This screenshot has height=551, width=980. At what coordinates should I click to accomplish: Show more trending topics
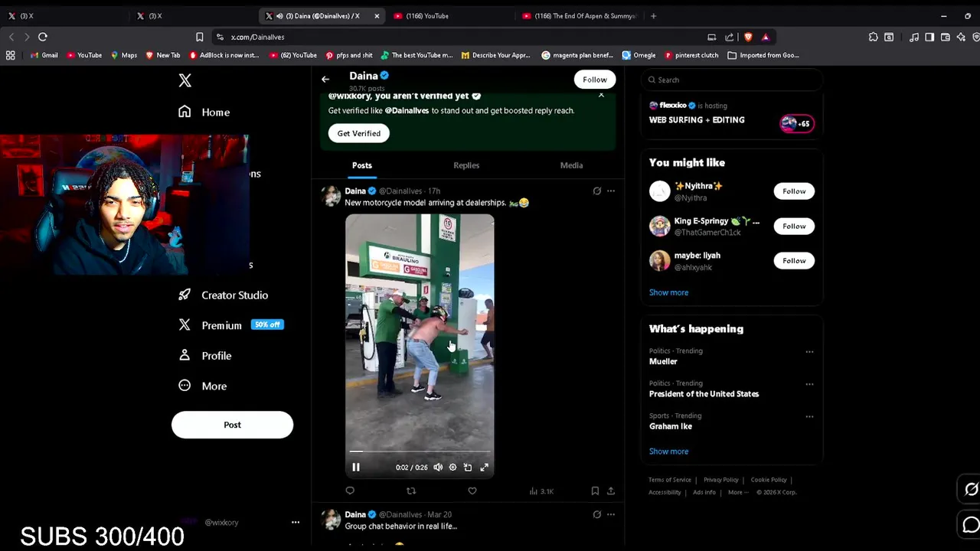coord(668,452)
